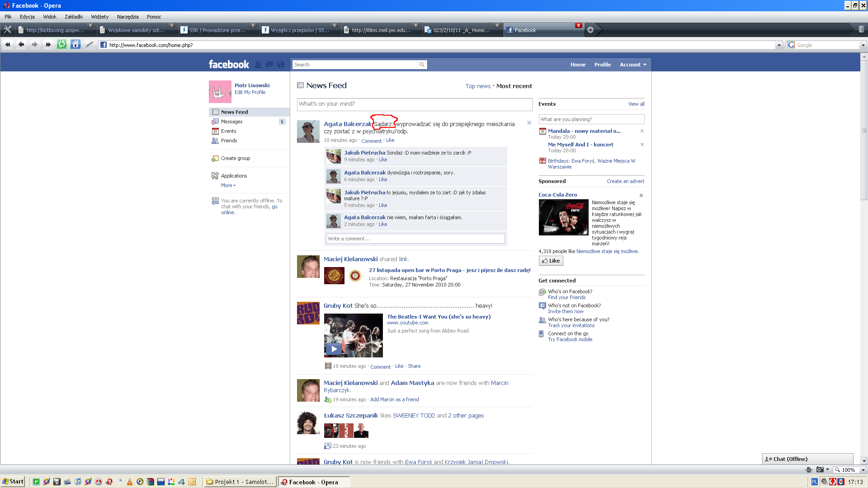Switch to the 023/Z/10/11 _A_ Home tab
The width and height of the screenshot is (868, 488).
point(462,30)
